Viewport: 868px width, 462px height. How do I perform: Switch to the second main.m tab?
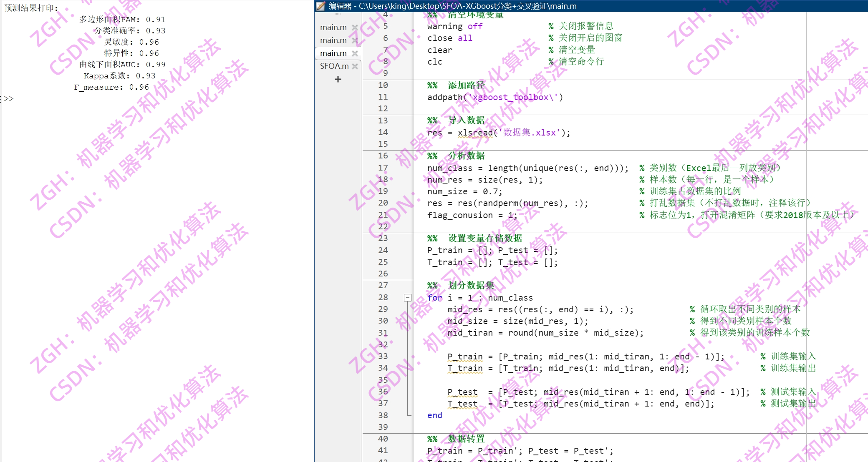[x=333, y=40]
